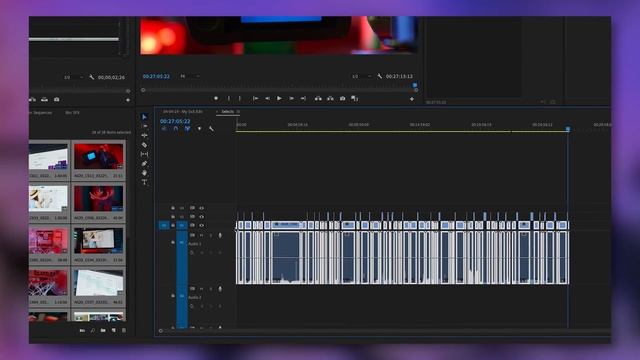This screenshot has width=640, height=360.
Task: Toggle V1 source patching button
Action: click(x=164, y=225)
